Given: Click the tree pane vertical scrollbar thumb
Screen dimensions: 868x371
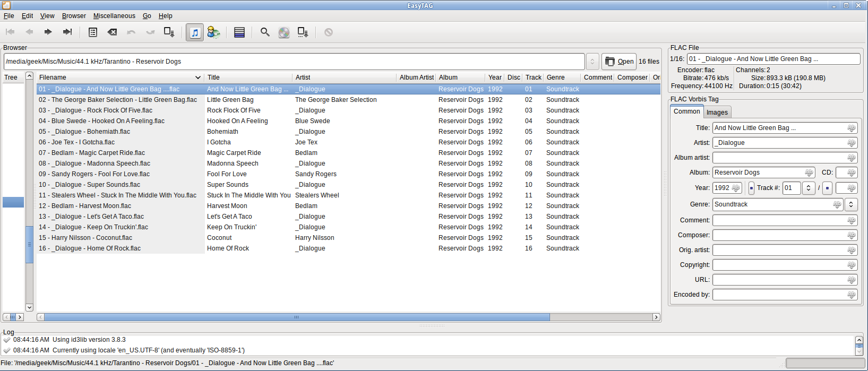Looking at the screenshot, I should click(29, 244).
